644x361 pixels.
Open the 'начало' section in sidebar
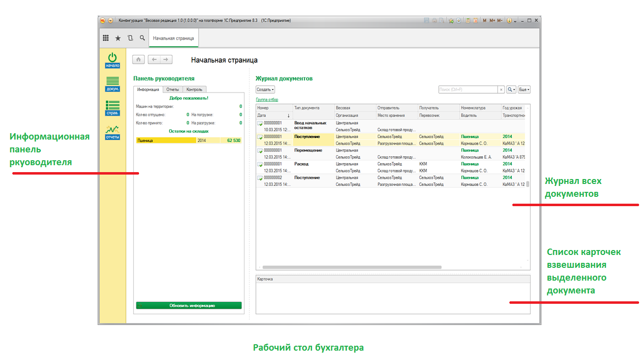point(112,60)
